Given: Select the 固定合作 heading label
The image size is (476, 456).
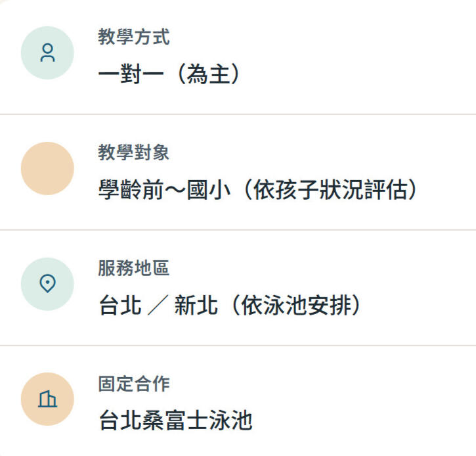Looking at the screenshot, I should pyautogui.click(x=134, y=383).
